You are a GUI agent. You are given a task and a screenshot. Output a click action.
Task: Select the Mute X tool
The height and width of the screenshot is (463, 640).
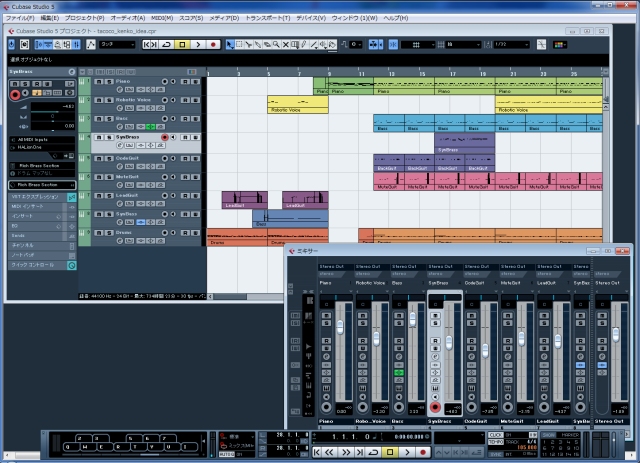(286, 45)
